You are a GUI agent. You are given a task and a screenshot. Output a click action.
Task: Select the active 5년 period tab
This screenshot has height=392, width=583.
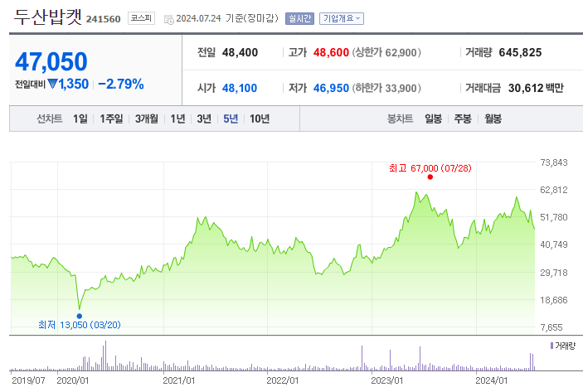(x=231, y=119)
